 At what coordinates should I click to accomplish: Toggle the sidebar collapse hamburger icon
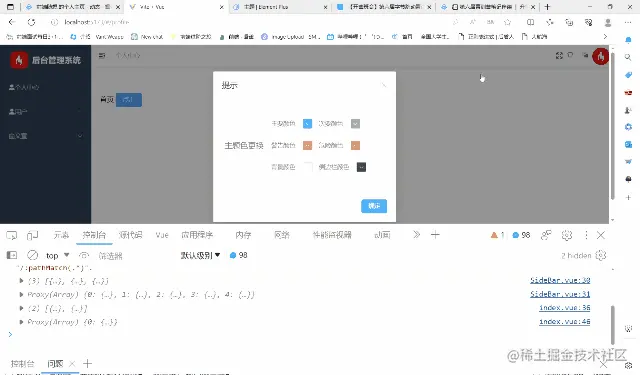click(102, 55)
